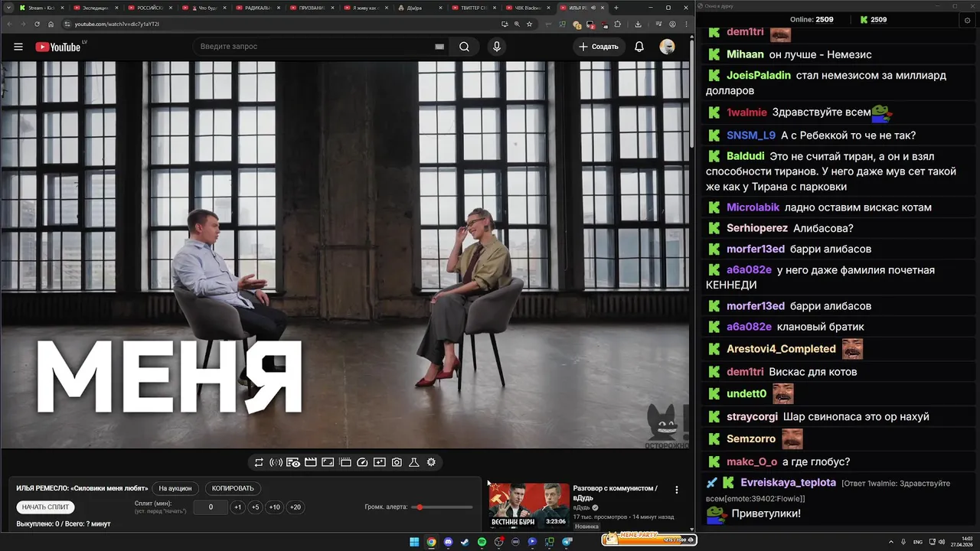Open Разговор с коммунистом video thumbnail
Image resolution: width=980 pixels, height=551 pixels.
tap(529, 506)
